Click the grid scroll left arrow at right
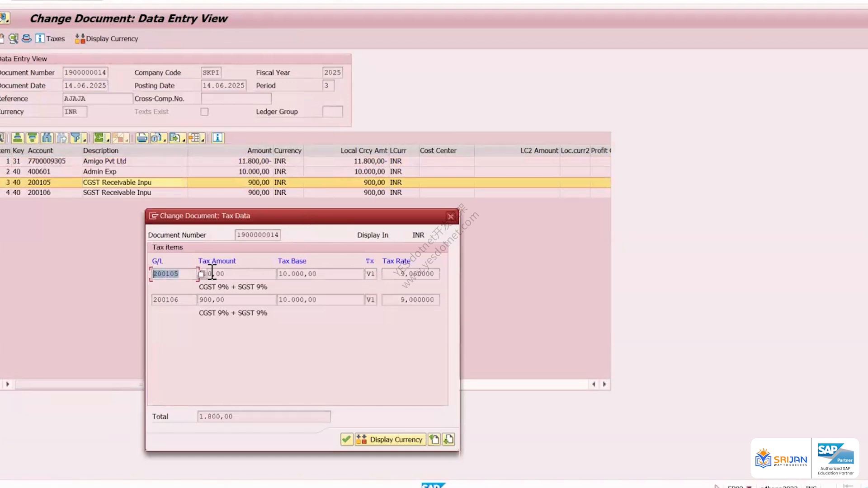This screenshot has height=488, width=868. click(x=594, y=384)
